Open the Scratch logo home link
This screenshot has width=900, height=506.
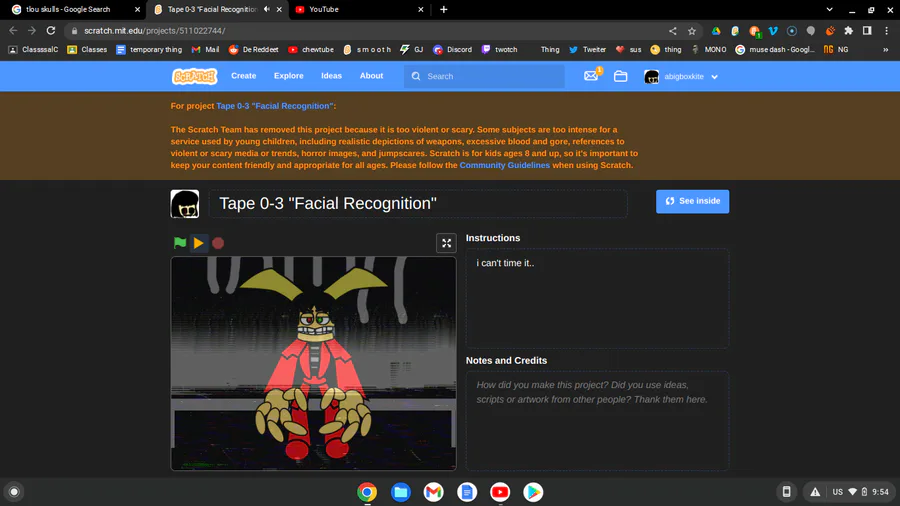point(195,76)
